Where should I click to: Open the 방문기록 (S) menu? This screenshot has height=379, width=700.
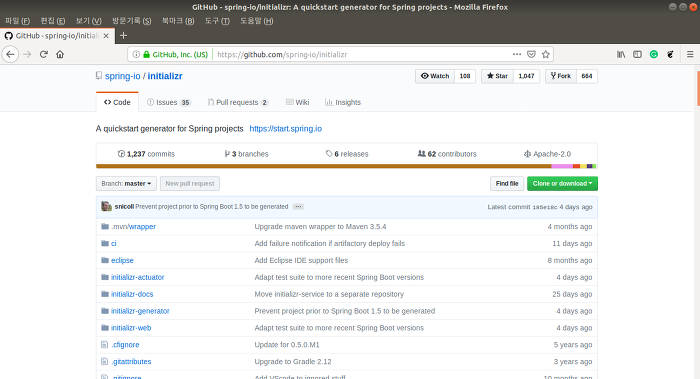click(131, 21)
